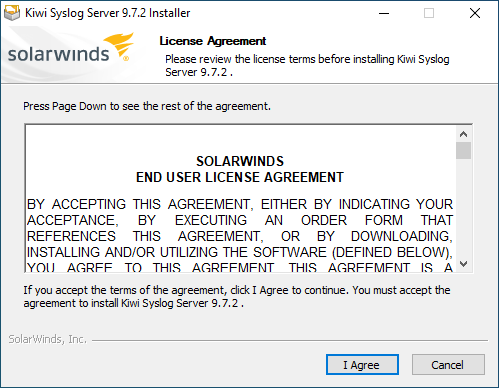Click 'Press Page Down to see the rest' text
The image size is (499, 388).
[x=147, y=106]
